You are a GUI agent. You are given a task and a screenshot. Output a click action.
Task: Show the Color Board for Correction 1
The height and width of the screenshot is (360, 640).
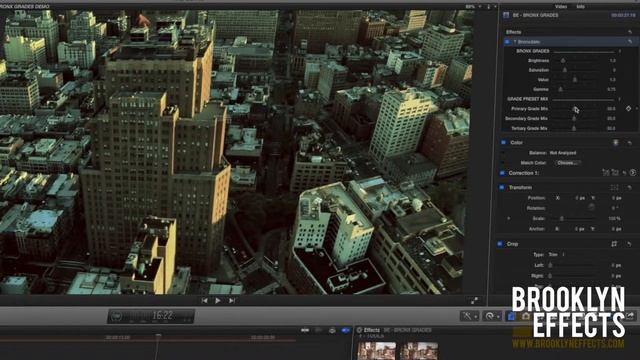tap(633, 173)
